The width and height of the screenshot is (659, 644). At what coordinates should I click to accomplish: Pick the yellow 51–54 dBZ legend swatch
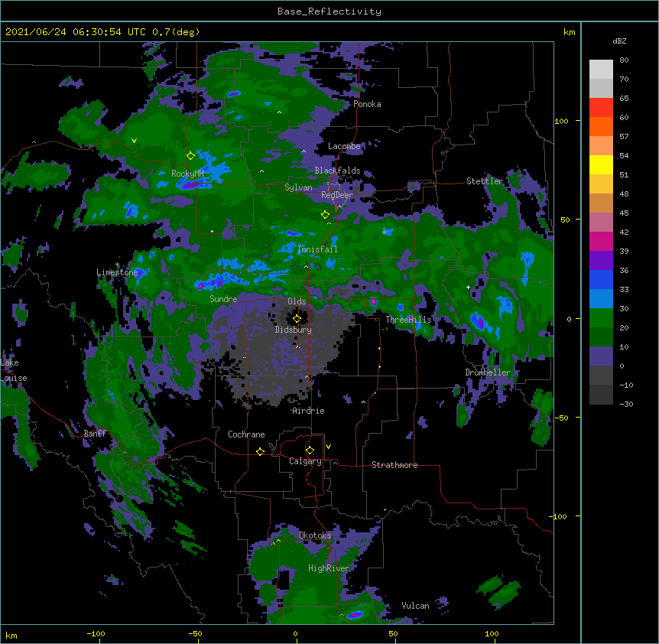point(601,164)
